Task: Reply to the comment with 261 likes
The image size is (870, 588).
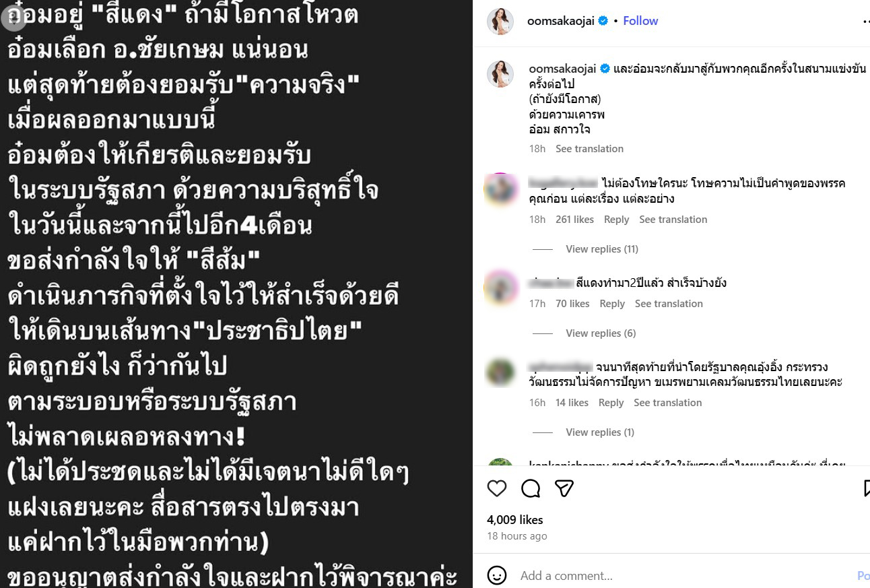Action: pyautogui.click(x=616, y=220)
